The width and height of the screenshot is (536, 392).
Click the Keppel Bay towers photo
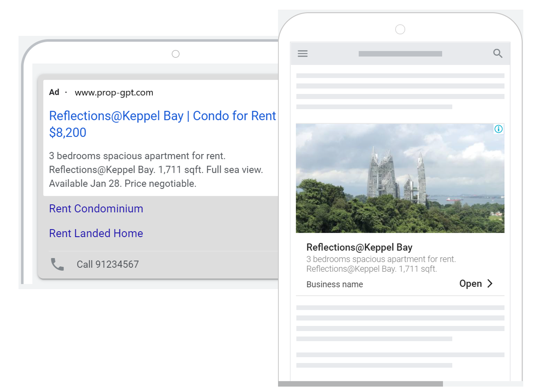399,178
